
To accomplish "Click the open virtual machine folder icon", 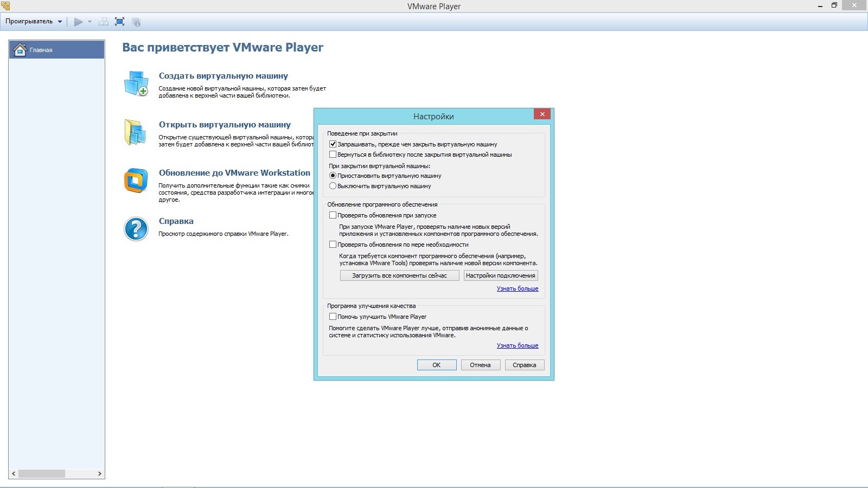I will click(x=136, y=132).
